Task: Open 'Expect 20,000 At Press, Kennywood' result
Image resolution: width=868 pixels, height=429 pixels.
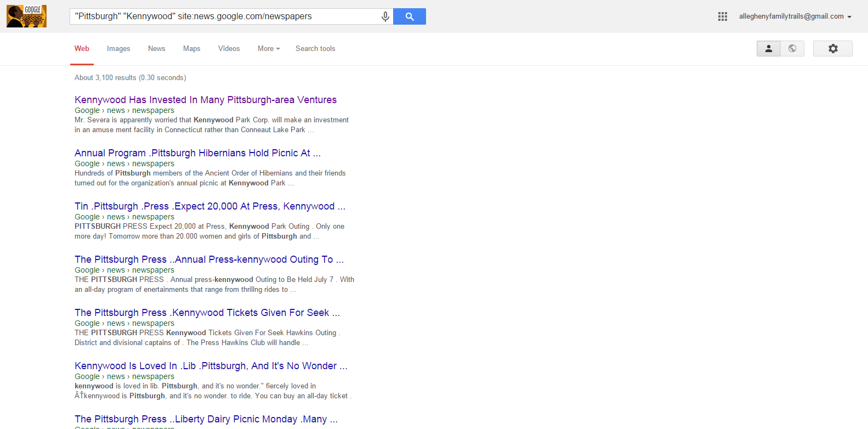Action: pos(210,206)
